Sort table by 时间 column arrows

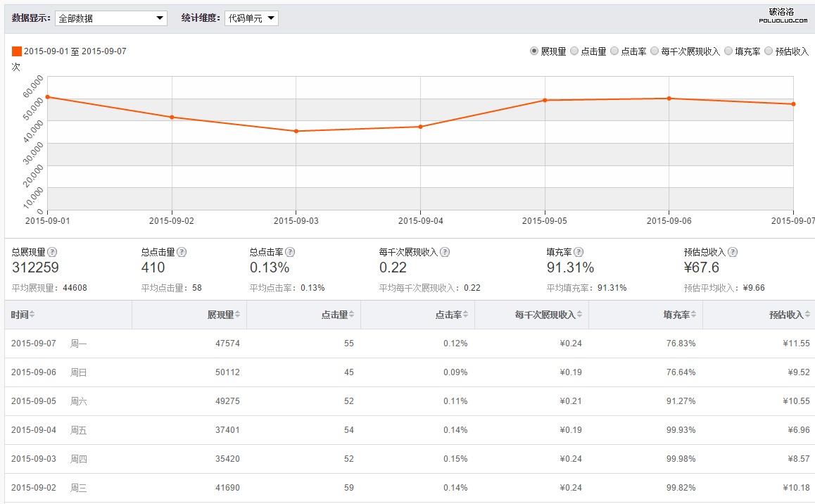click(x=32, y=315)
